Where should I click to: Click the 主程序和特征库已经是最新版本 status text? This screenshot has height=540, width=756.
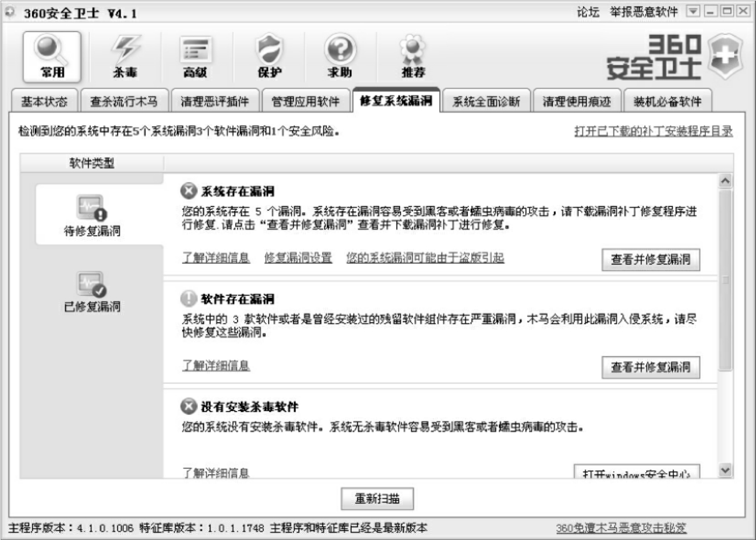pos(349,528)
